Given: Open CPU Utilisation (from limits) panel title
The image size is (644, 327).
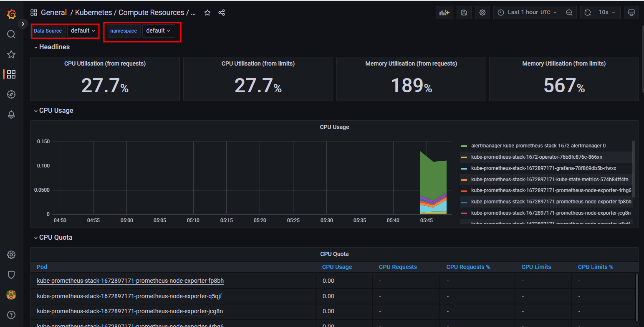Looking at the screenshot, I should tap(258, 63).
